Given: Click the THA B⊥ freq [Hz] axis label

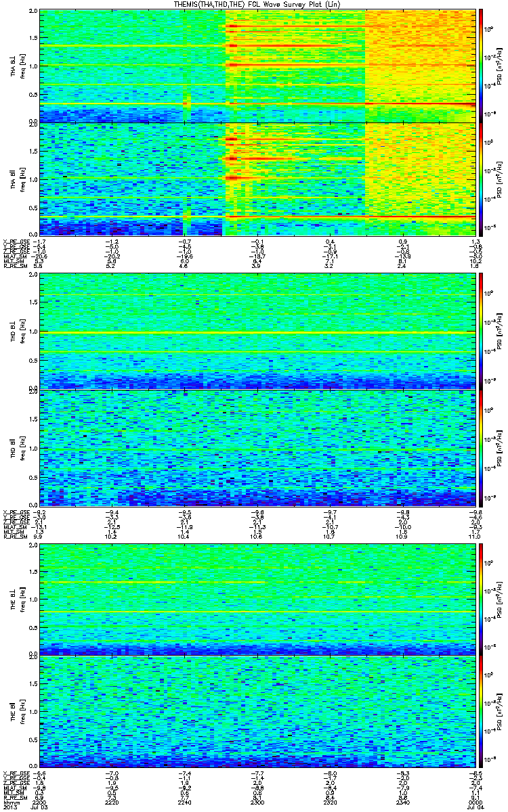Looking at the screenshot, I should tap(16, 66).
